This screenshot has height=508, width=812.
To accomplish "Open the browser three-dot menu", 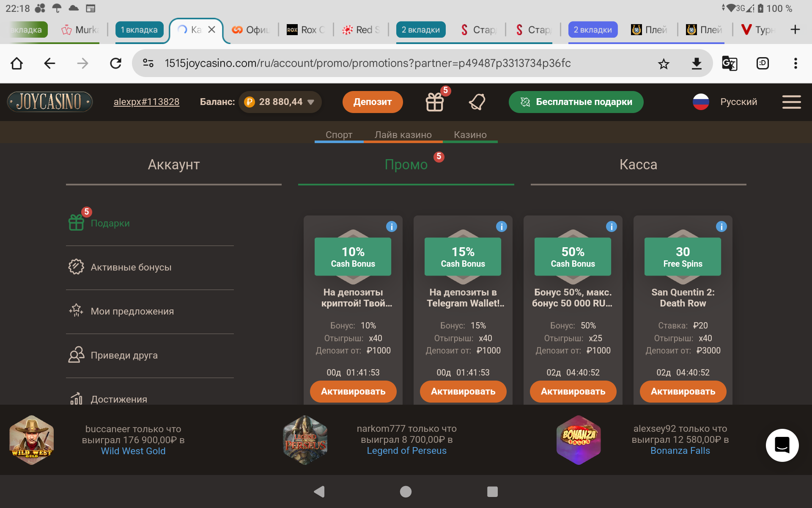I will 796,63.
